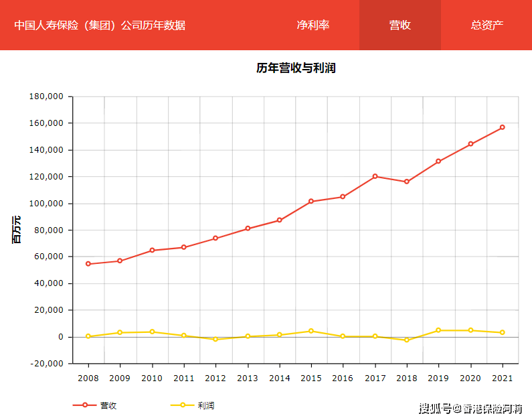Click the 2018 revenue data point
Screen dimensions: 532x420
coord(407,182)
